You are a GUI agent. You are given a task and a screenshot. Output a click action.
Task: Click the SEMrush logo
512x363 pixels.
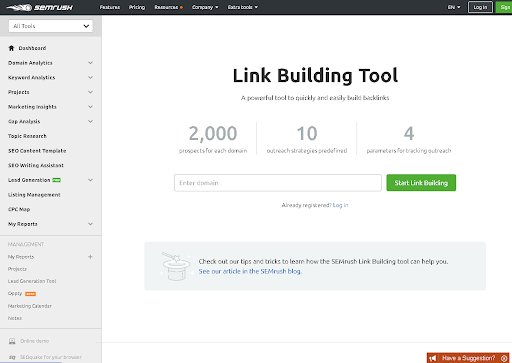click(x=39, y=7)
